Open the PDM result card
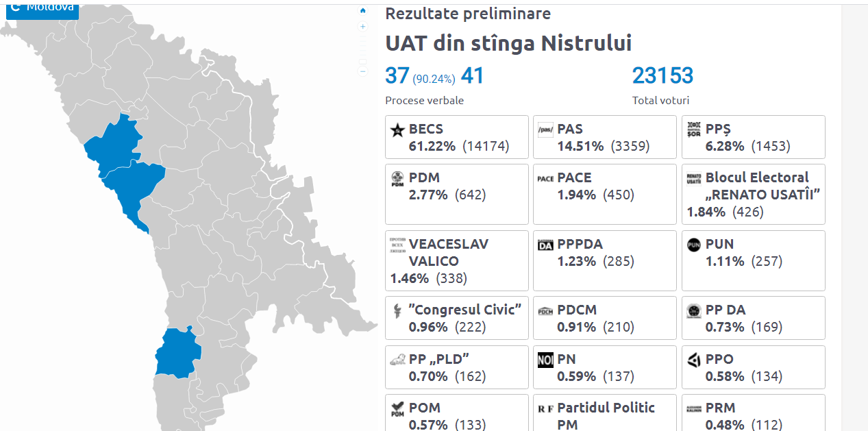868x431 pixels. pos(457,194)
